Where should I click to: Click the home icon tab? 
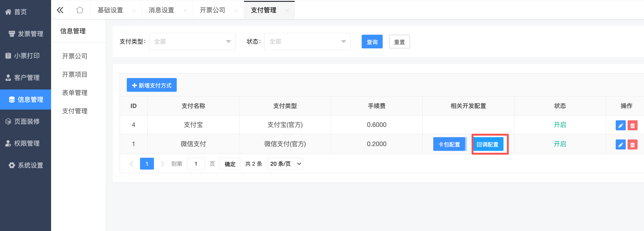point(80,10)
